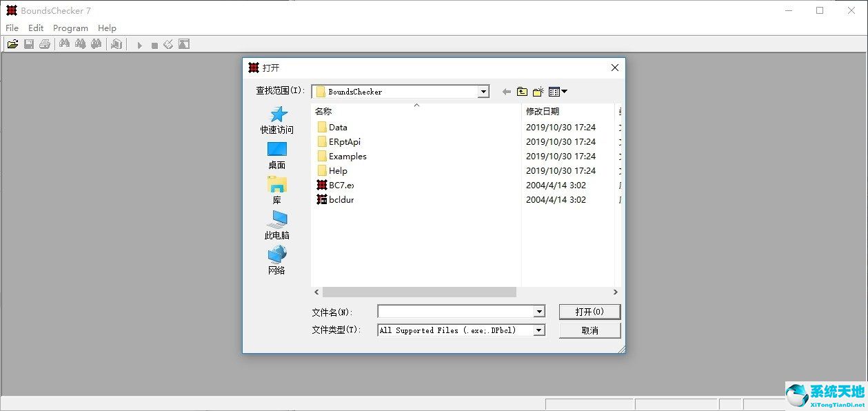
Task: Click the leftmost binoculars Find toolbar icon
Action: point(65,44)
